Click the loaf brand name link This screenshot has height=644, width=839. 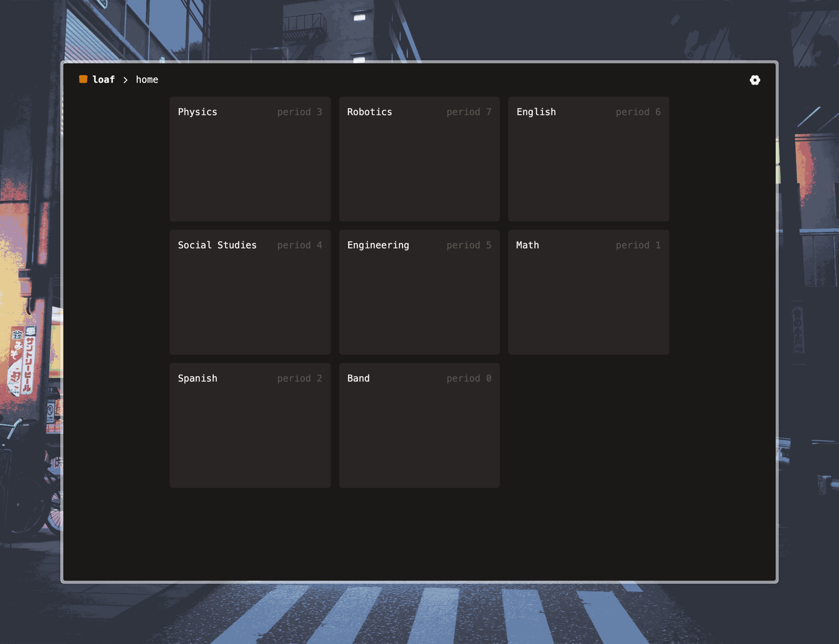pos(104,79)
